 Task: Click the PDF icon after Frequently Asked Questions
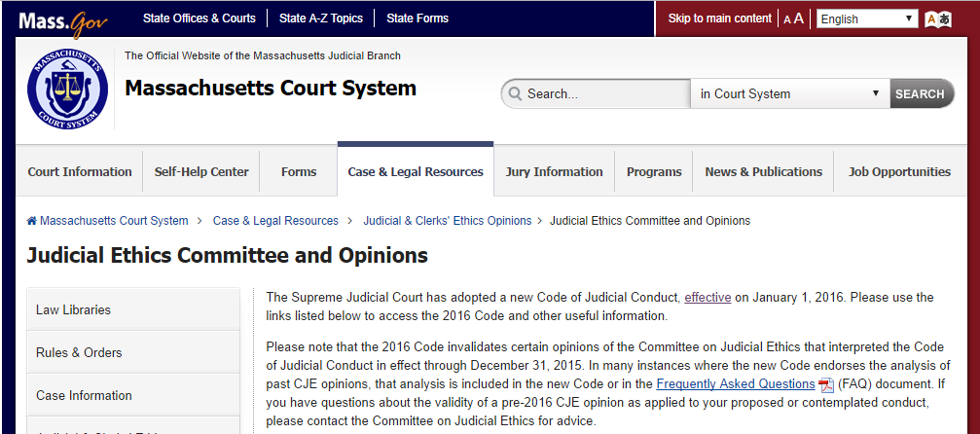tap(826, 384)
